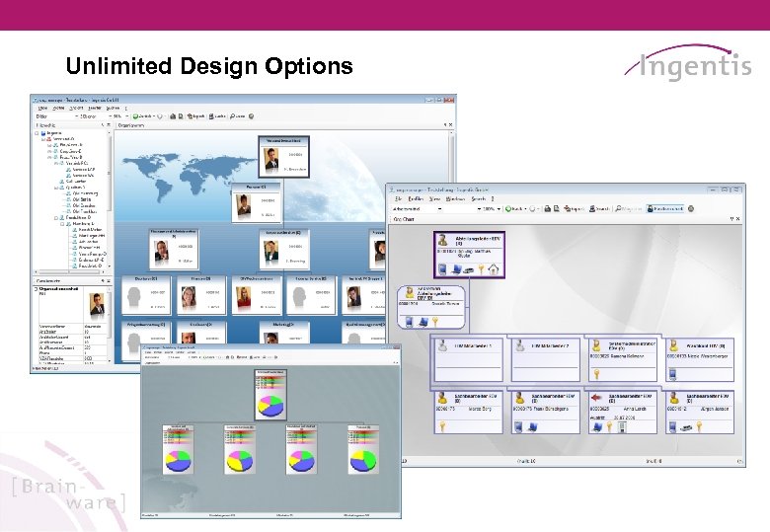Click key icon in Jürgen Jansen box
Screen dimensions: 770x532
698,427
